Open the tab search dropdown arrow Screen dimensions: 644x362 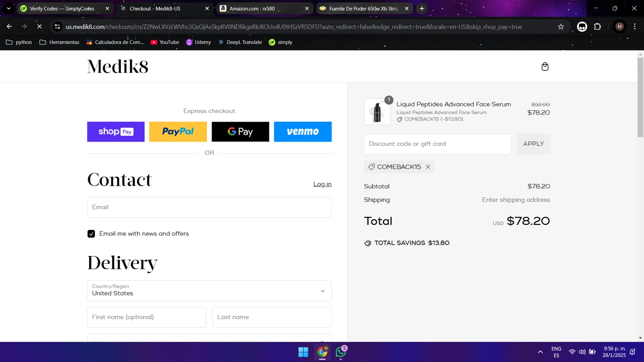pos(9,9)
